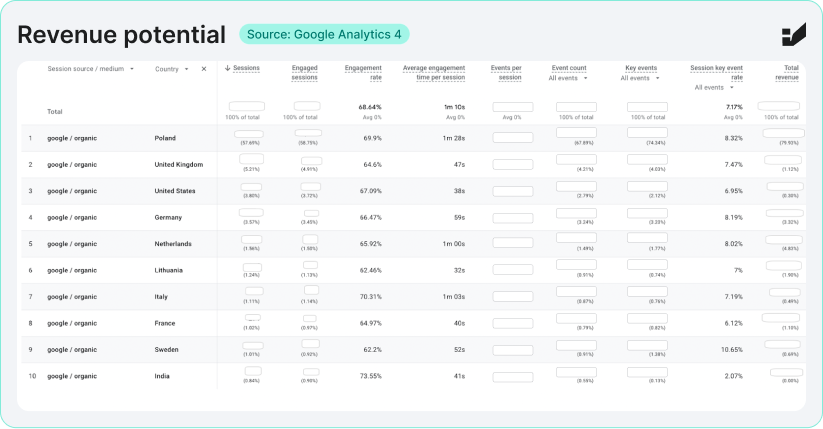823x429 pixels.
Task: Click the total 1m 10s engagement time
Action: [454, 107]
